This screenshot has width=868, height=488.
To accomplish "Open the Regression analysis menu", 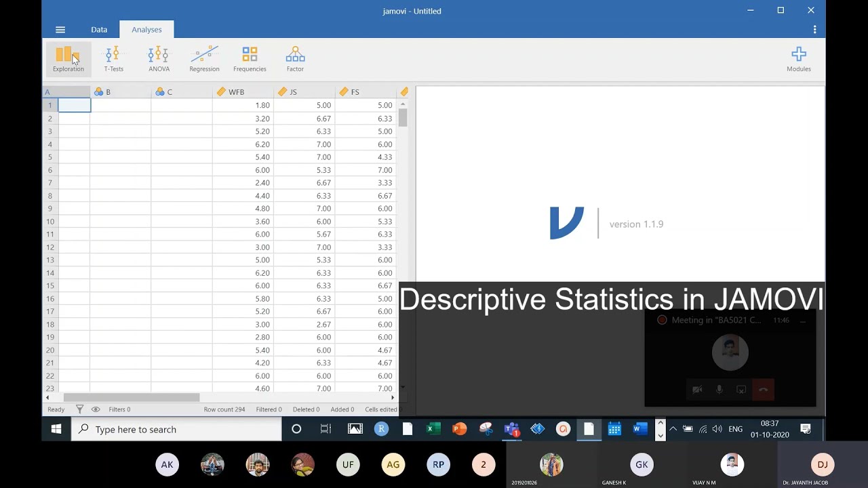I will [204, 59].
